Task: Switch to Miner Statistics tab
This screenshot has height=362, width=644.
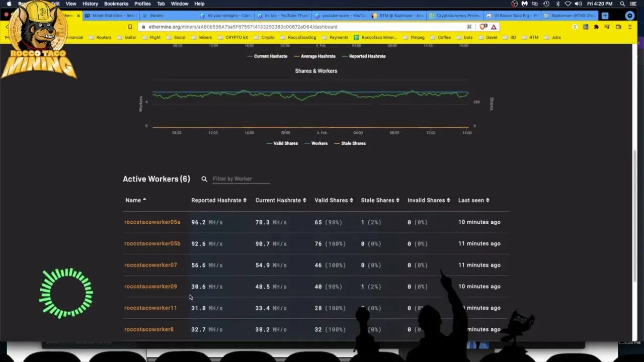Action: (x=111, y=16)
